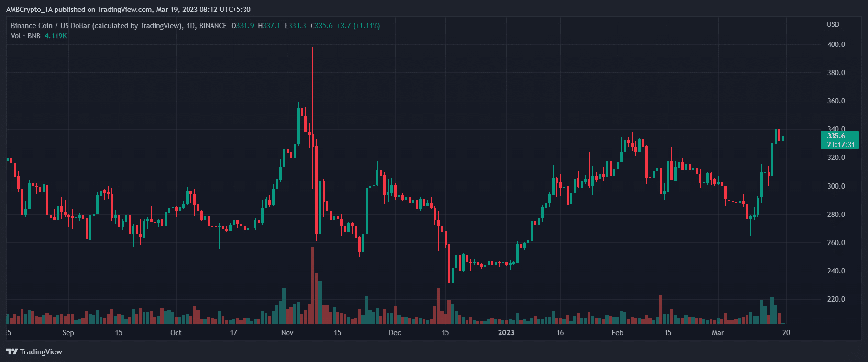Click the 17 date label in October
The width and height of the screenshot is (868, 362).
234,333
